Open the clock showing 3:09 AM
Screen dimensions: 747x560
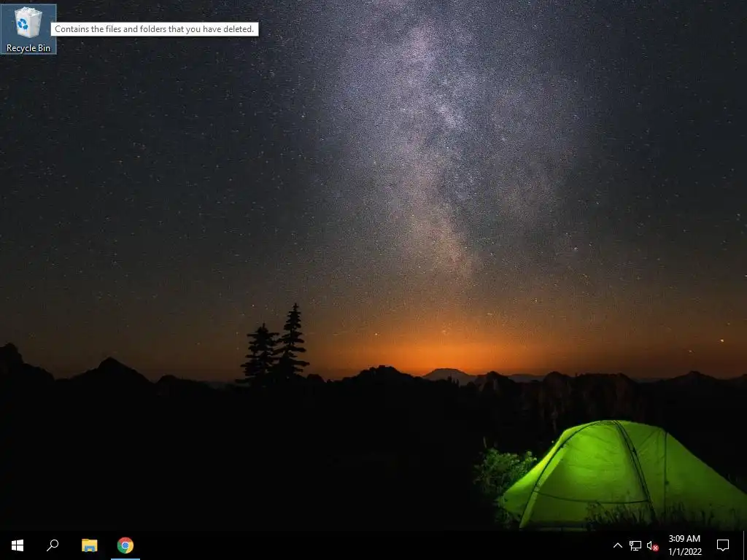pyautogui.click(x=684, y=545)
